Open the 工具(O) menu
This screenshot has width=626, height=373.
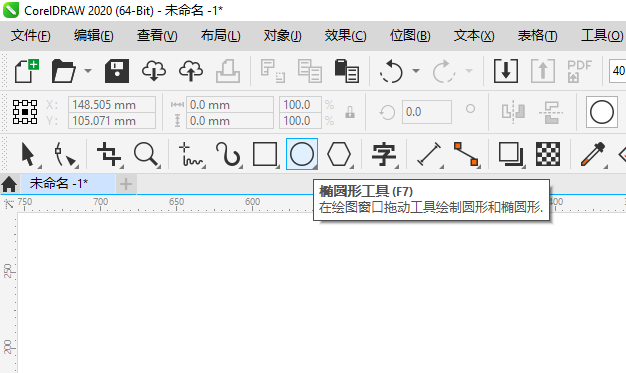point(602,36)
